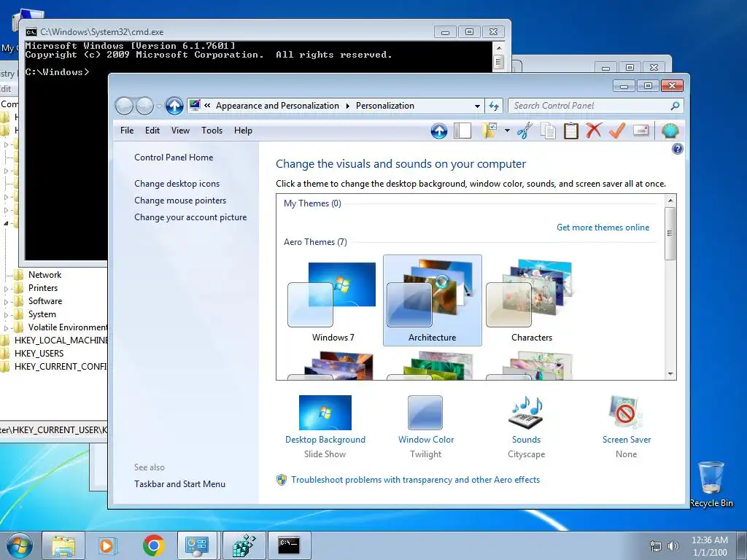Click Troubleshoot problems with transparency link
Viewport: 747px width, 560px height.
coord(415,480)
